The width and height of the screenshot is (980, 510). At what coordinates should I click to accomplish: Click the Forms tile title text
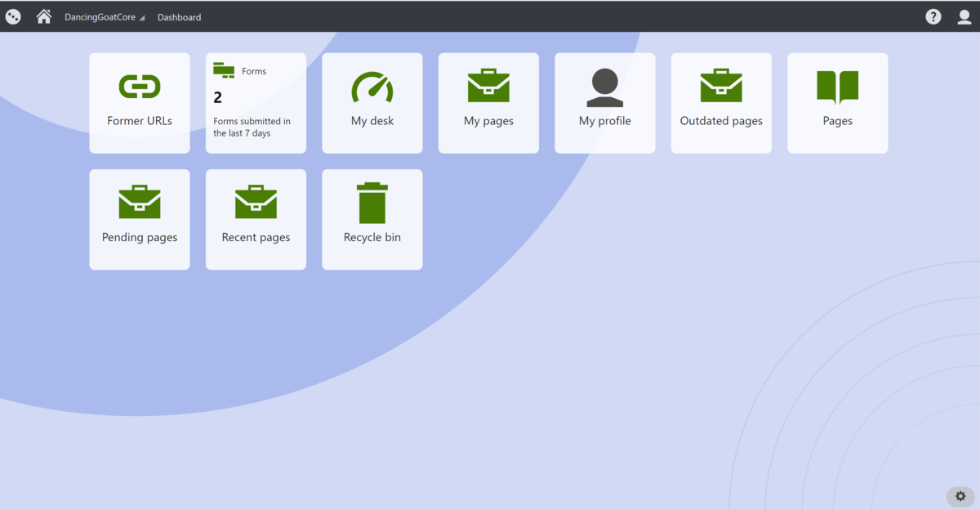tap(254, 71)
